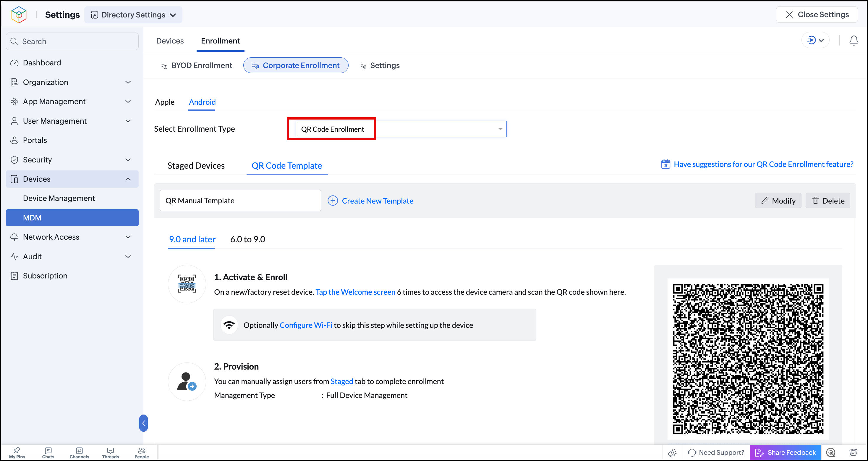The width and height of the screenshot is (868, 461).
Task: Click the user assign icon beside Provision
Action: [x=187, y=382]
